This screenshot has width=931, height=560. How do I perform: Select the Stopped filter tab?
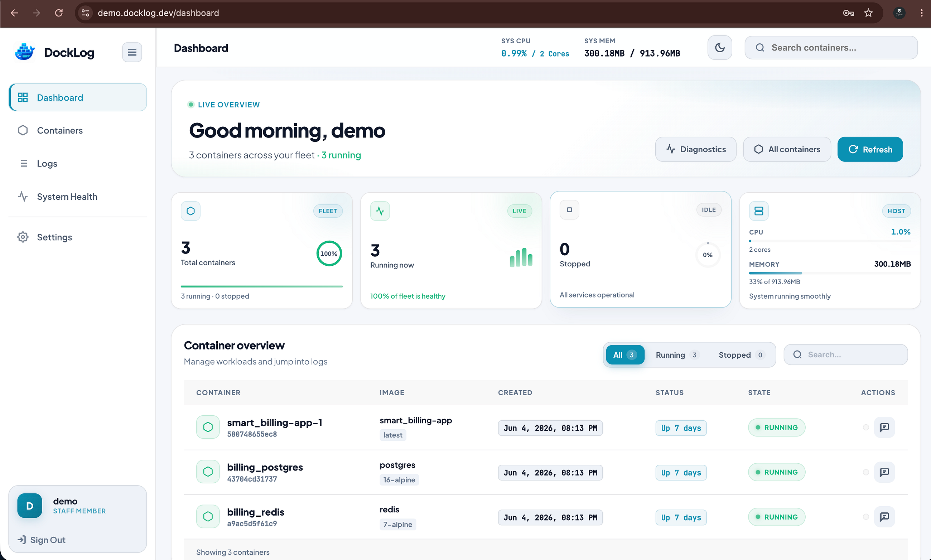(x=741, y=355)
